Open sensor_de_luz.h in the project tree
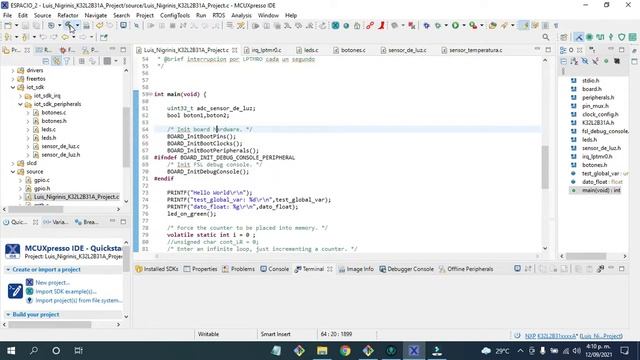The width and height of the screenshot is (640, 360). coord(60,155)
